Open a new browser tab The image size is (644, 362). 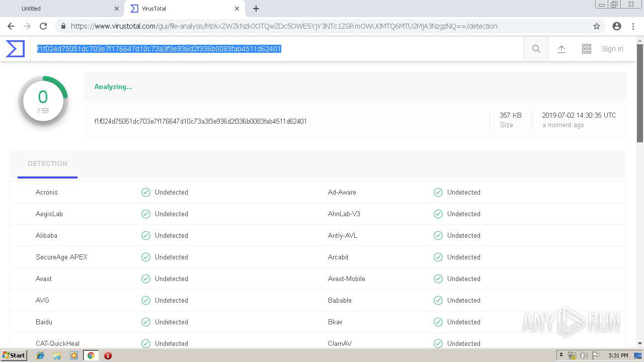pyautogui.click(x=256, y=9)
